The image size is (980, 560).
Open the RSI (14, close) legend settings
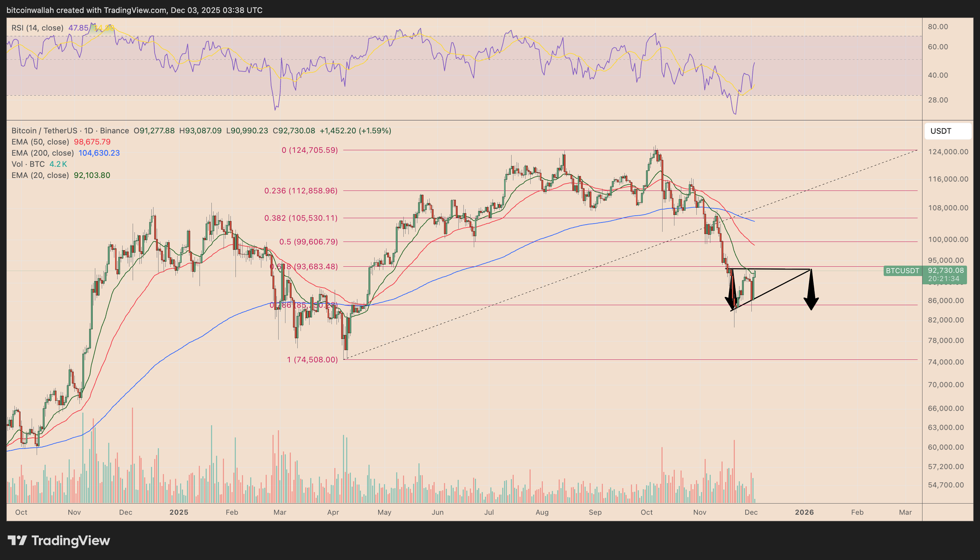pyautogui.click(x=37, y=28)
